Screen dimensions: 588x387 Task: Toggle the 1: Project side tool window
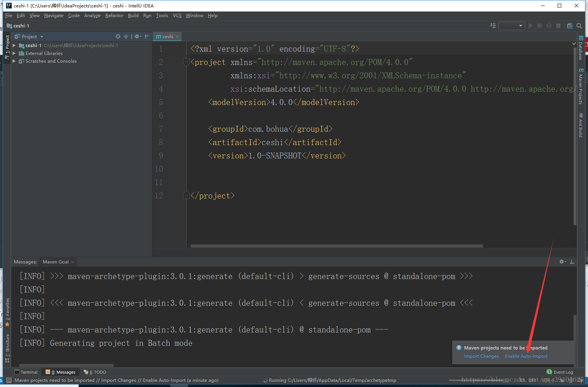pyautogui.click(x=7, y=47)
